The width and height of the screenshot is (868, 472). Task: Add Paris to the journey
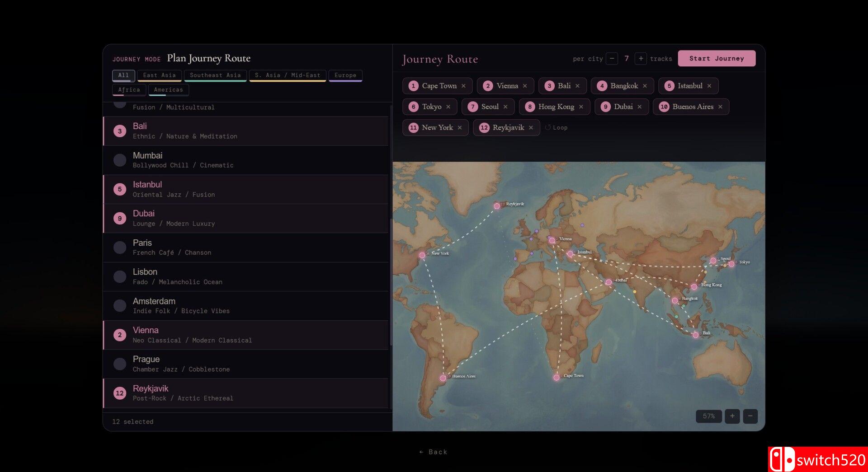[246, 248]
